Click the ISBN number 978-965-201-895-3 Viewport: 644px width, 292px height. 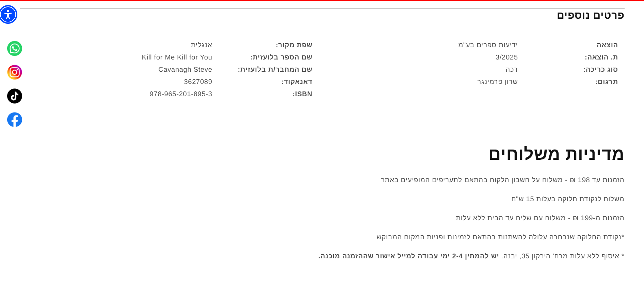pos(180,94)
